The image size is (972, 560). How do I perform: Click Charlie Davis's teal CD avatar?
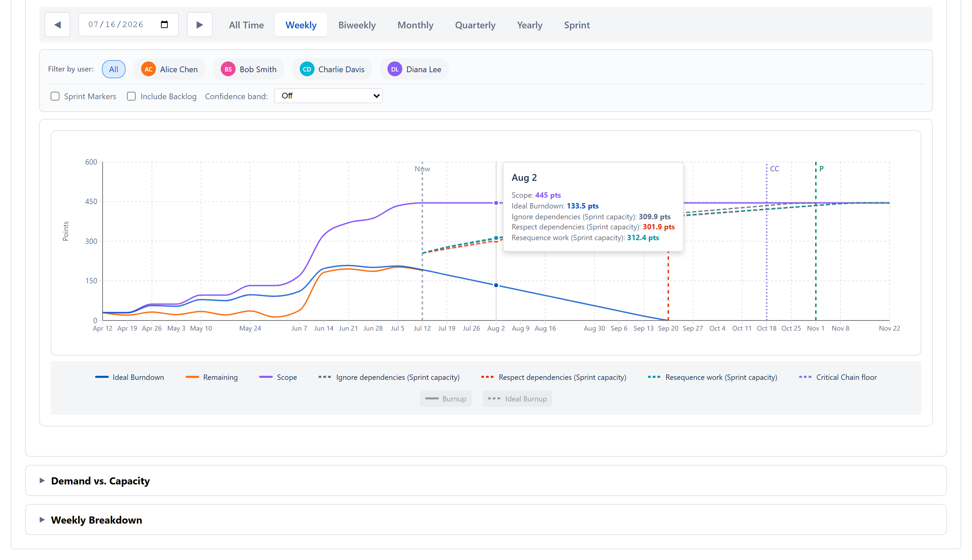tap(307, 69)
